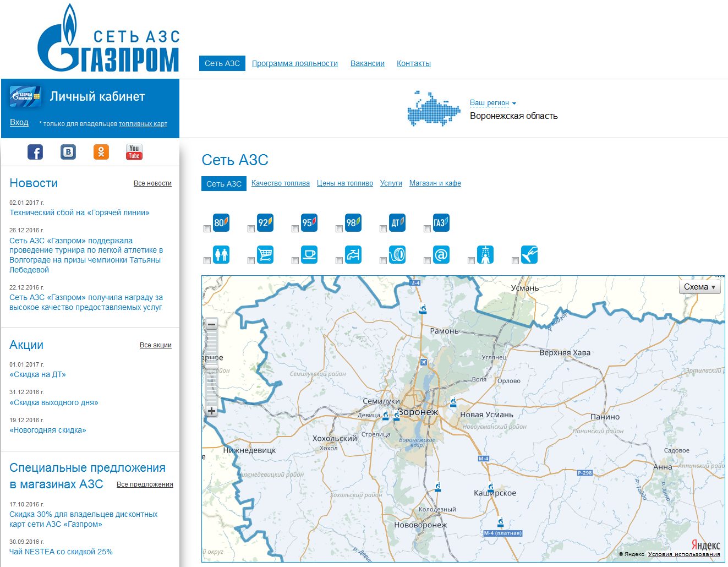
Task: Switch to Качество топлива tab
Action: [281, 183]
